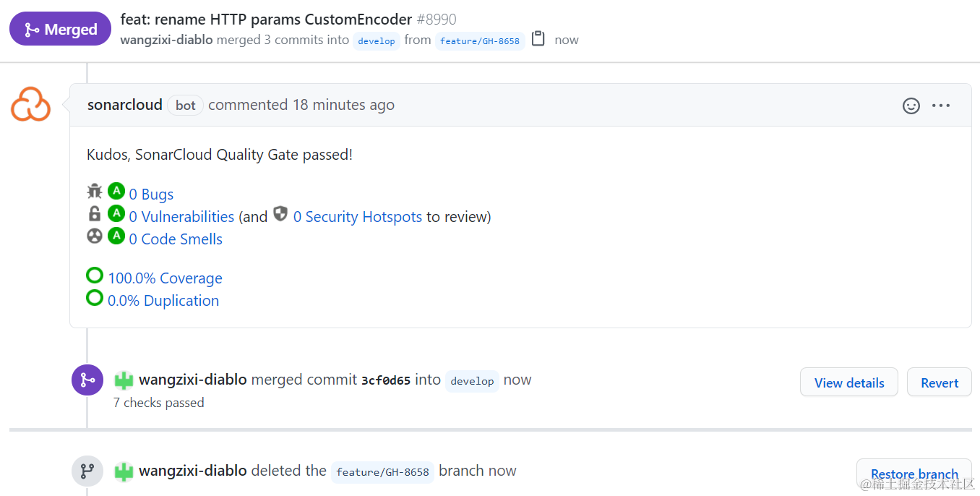Copy the head branch name via clipboard icon

(x=538, y=40)
